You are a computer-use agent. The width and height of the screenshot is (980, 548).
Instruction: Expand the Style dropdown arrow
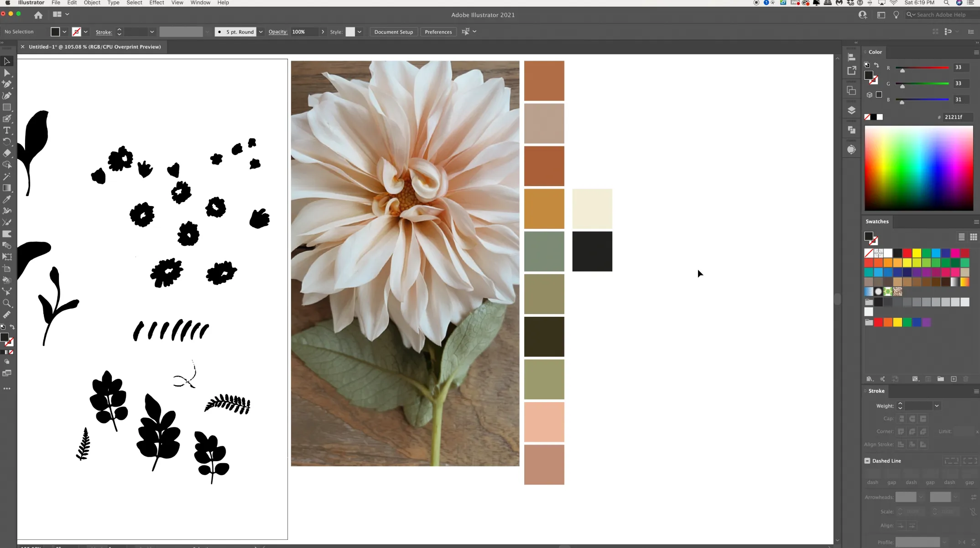[x=360, y=32]
